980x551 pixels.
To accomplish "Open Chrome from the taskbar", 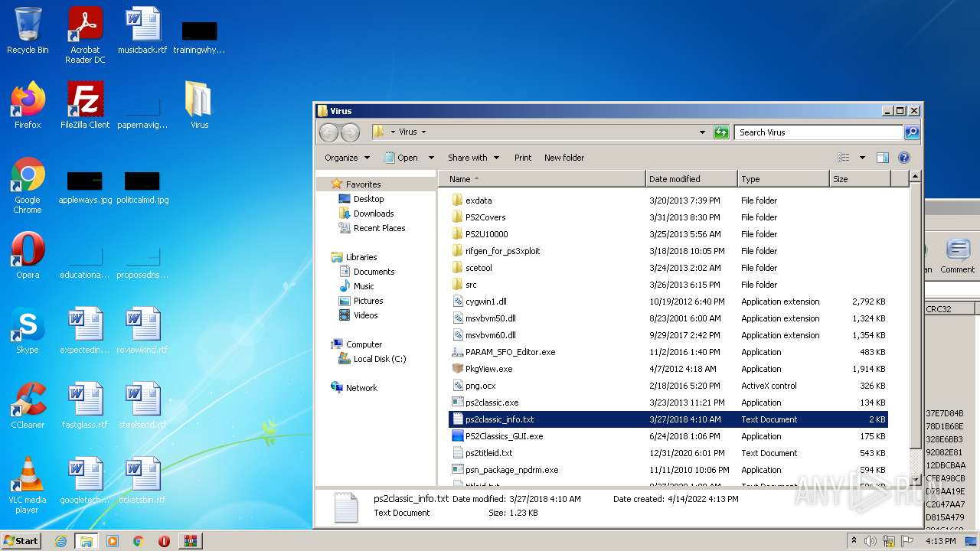I will 139,541.
